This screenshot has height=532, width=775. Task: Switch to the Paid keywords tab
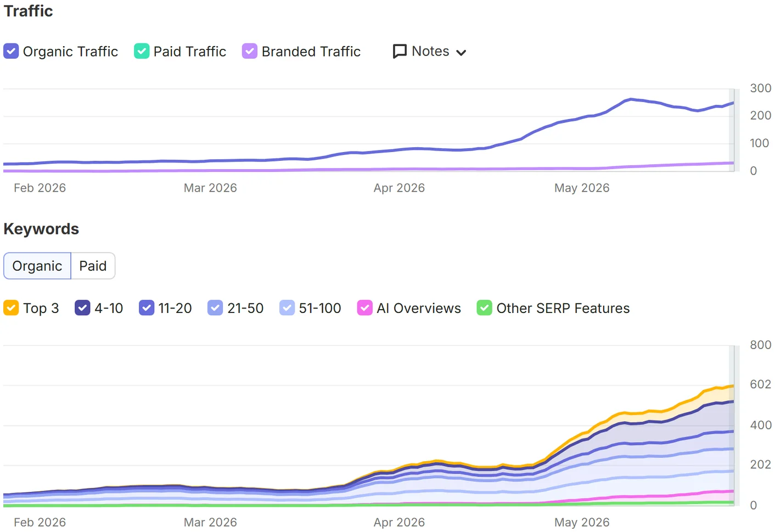(93, 266)
